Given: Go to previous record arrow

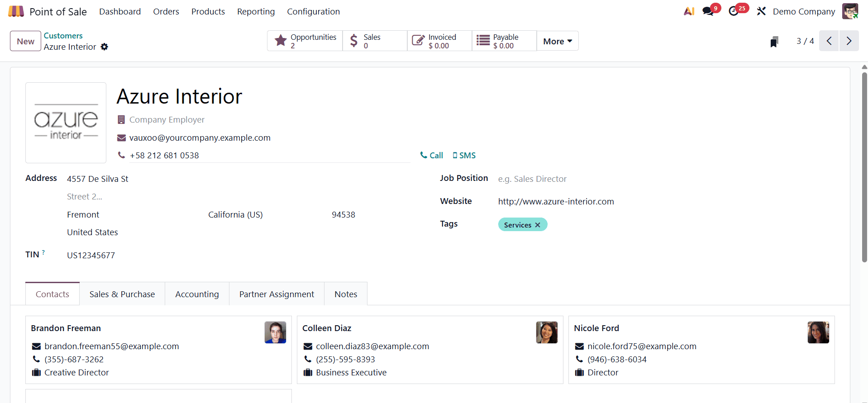Looking at the screenshot, I should [x=829, y=41].
